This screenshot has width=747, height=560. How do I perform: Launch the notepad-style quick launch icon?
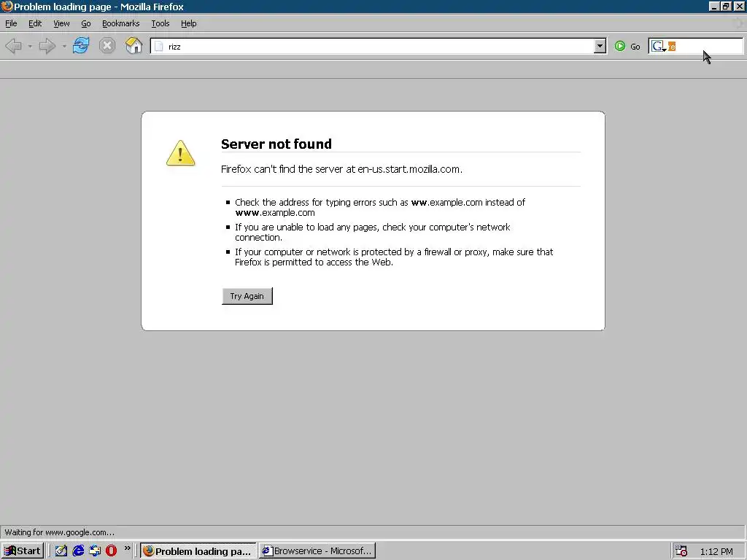(x=61, y=551)
